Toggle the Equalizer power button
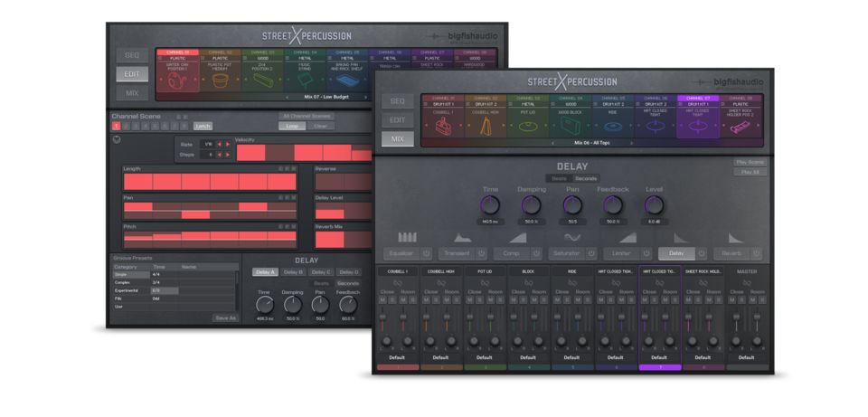Image resolution: width=868 pixels, height=417 pixels. (426, 254)
